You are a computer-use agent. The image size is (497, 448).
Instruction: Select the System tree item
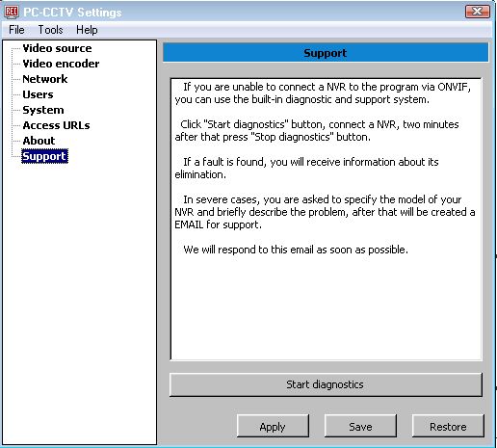coord(43,110)
